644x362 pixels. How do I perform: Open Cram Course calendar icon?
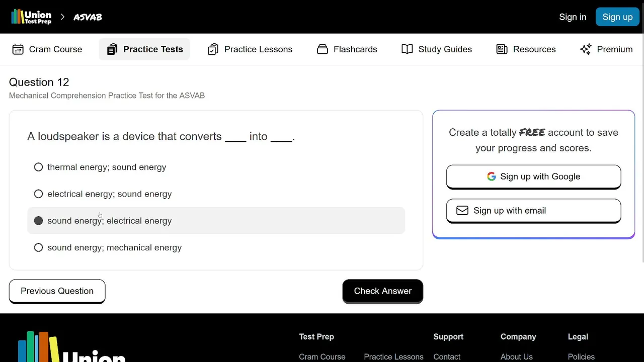tap(18, 49)
